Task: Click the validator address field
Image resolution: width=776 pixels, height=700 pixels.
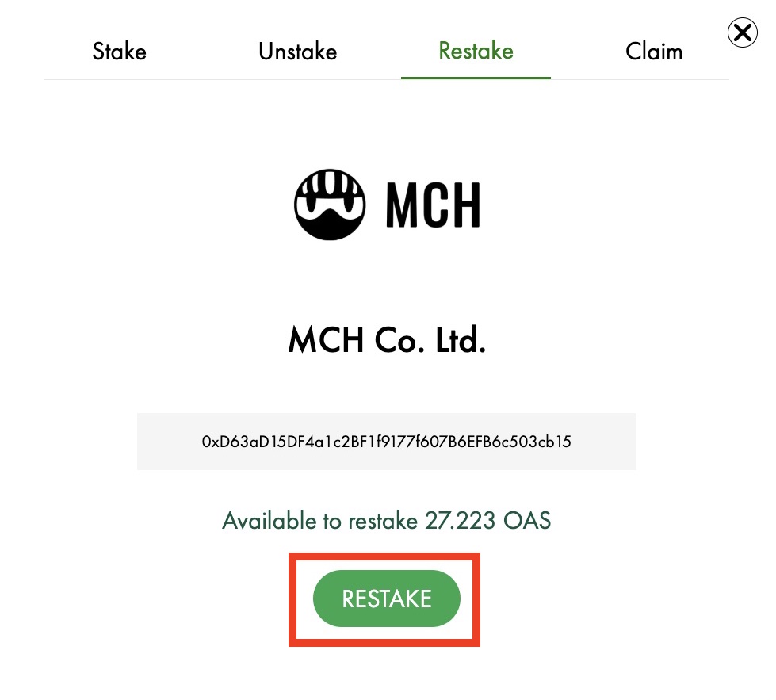Action: [x=387, y=442]
